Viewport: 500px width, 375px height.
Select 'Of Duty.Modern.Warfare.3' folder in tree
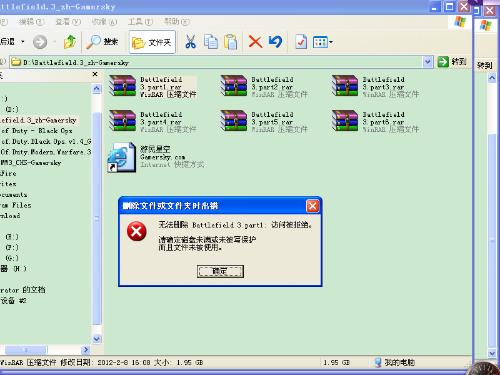point(46,152)
